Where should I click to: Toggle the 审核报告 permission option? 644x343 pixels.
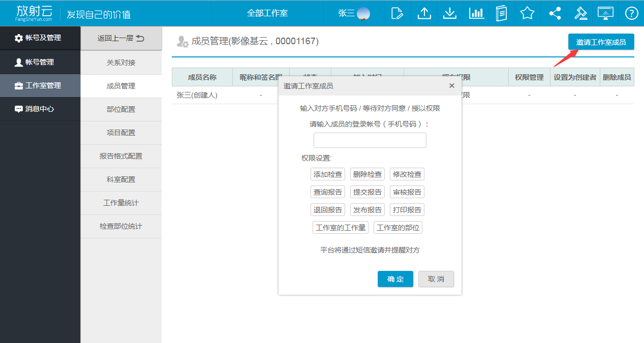coord(407,192)
